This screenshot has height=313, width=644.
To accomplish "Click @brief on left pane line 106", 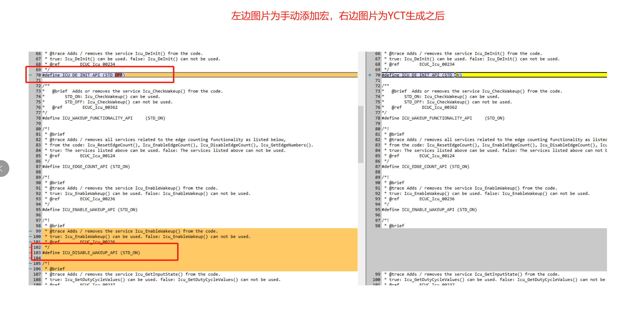I will (57, 269).
